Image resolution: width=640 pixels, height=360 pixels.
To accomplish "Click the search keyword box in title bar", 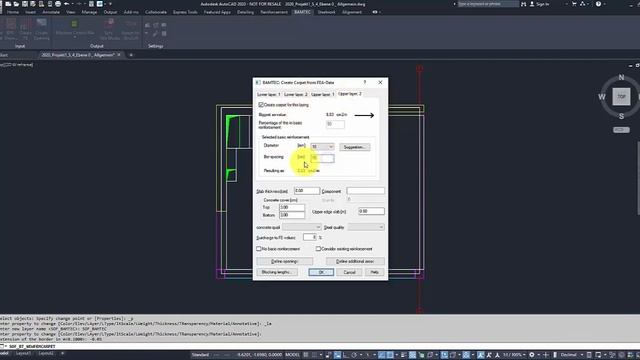I will (488, 4).
